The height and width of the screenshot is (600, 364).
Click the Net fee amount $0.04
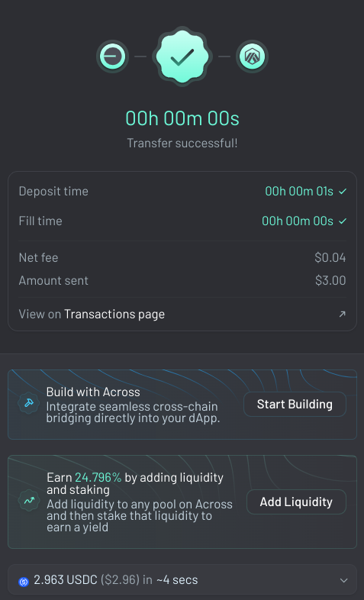click(330, 258)
